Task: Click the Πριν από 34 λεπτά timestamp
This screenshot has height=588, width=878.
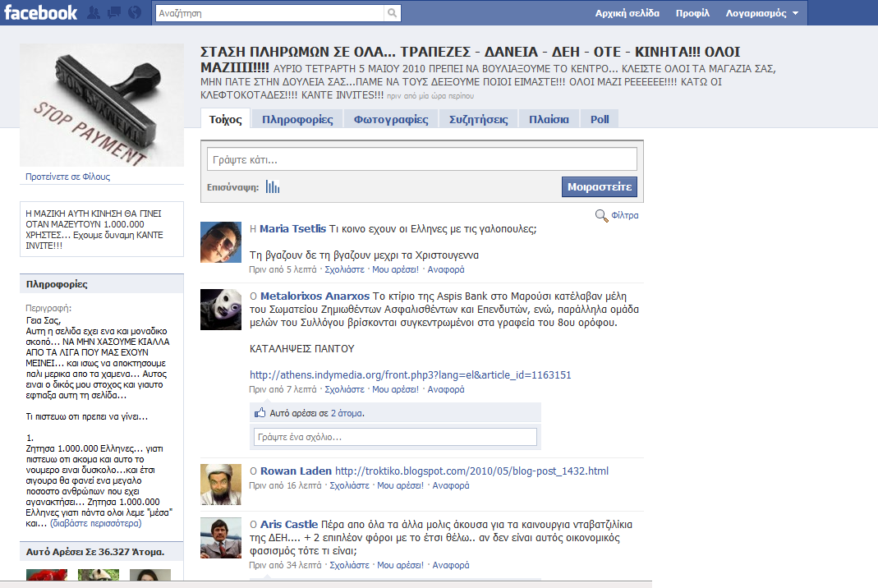Action: pos(286,566)
